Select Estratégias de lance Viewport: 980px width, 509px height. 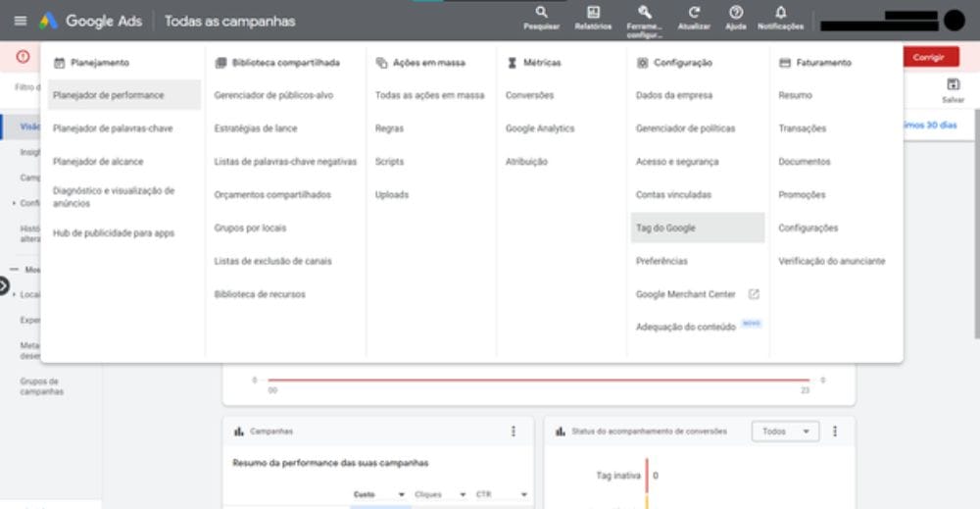tap(256, 128)
